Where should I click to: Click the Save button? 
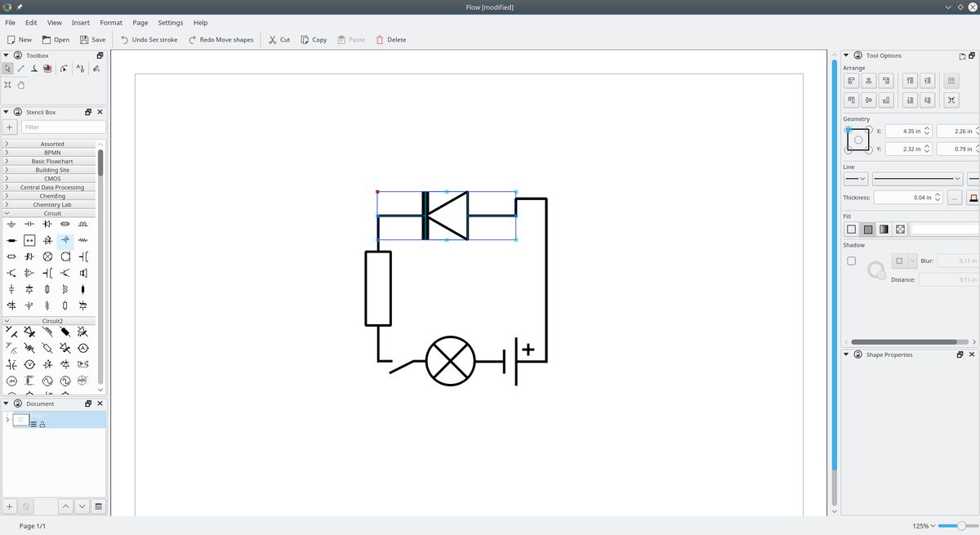click(x=93, y=39)
